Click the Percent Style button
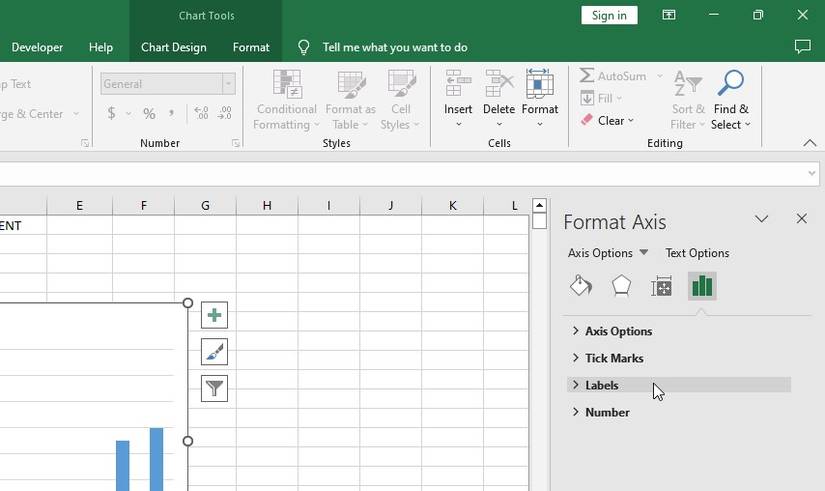The height and width of the screenshot is (491, 825). click(x=149, y=114)
